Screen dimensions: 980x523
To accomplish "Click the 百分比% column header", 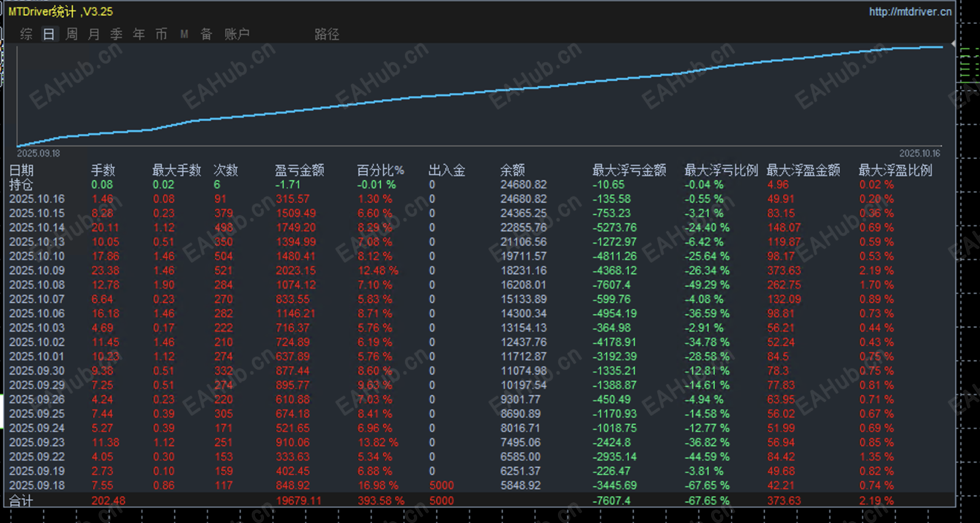I will point(380,170).
